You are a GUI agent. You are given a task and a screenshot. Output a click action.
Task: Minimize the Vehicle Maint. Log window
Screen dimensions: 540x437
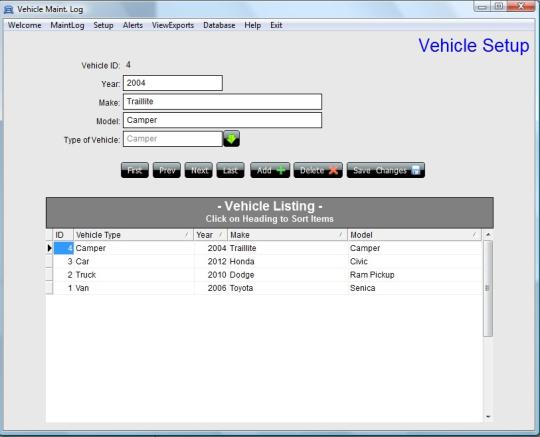pos(482,7)
